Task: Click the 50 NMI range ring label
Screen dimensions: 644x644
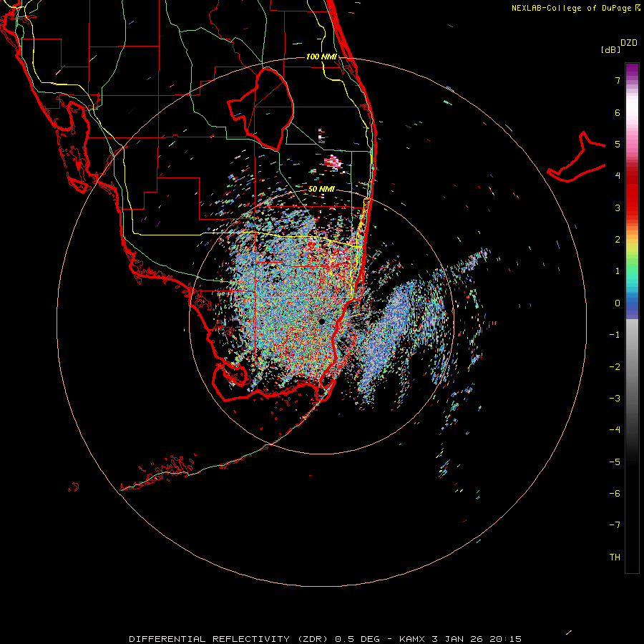Action: (x=321, y=189)
